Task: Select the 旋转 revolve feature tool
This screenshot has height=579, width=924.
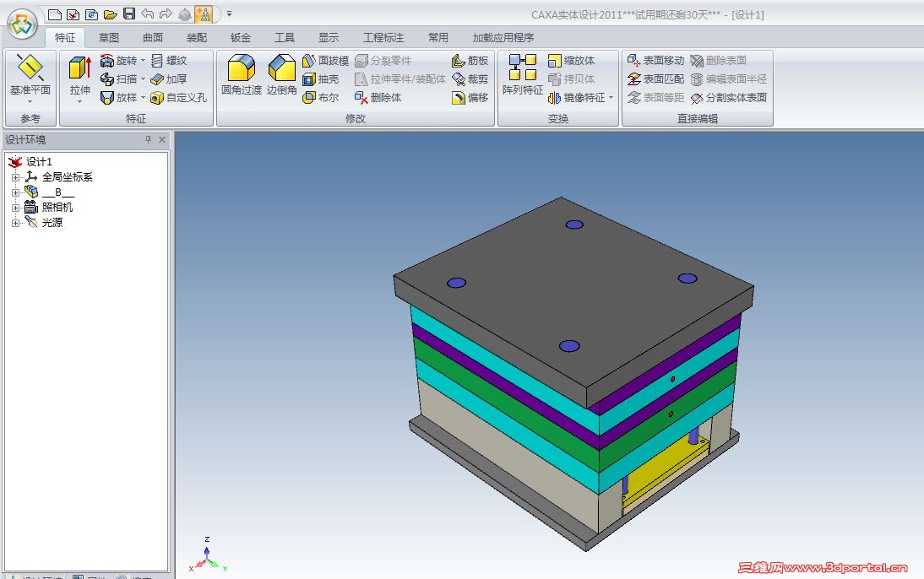Action: point(118,61)
